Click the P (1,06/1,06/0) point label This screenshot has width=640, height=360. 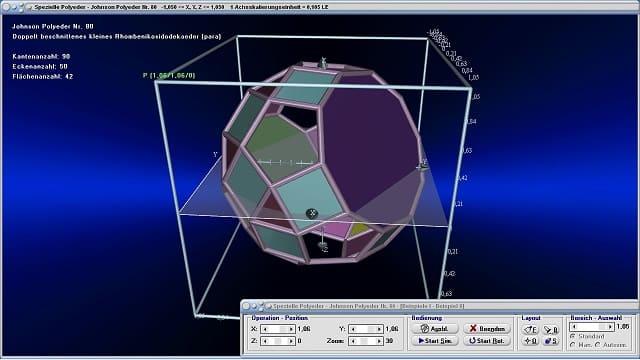[x=169, y=76]
